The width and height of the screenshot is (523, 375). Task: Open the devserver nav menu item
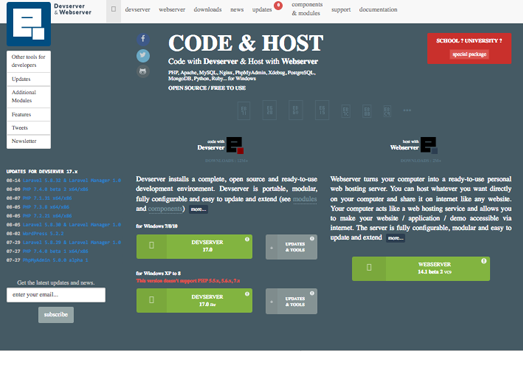pos(137,10)
